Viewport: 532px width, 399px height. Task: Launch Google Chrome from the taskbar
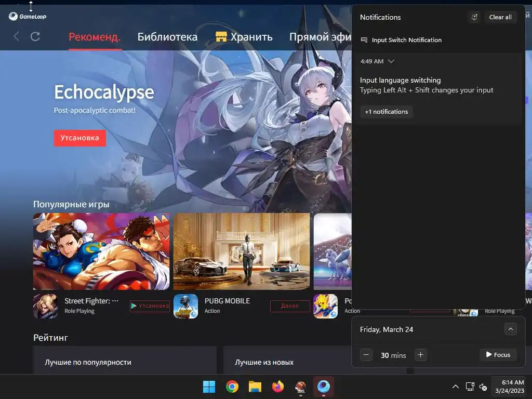[232, 387]
